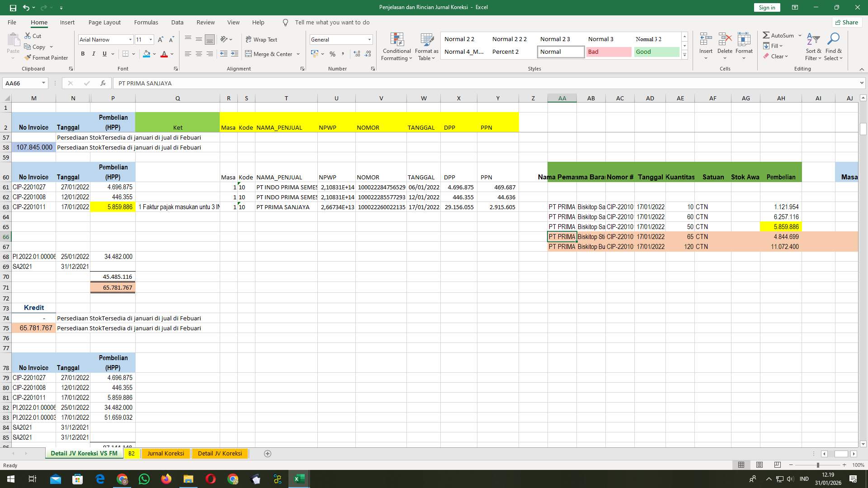Apply Percent Style to the cell
Viewport: 868px width, 488px height.
[x=332, y=54]
